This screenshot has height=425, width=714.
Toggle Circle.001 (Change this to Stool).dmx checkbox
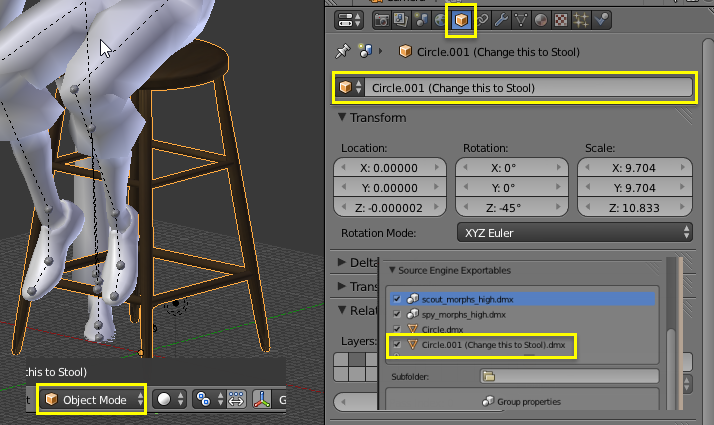[x=397, y=344]
